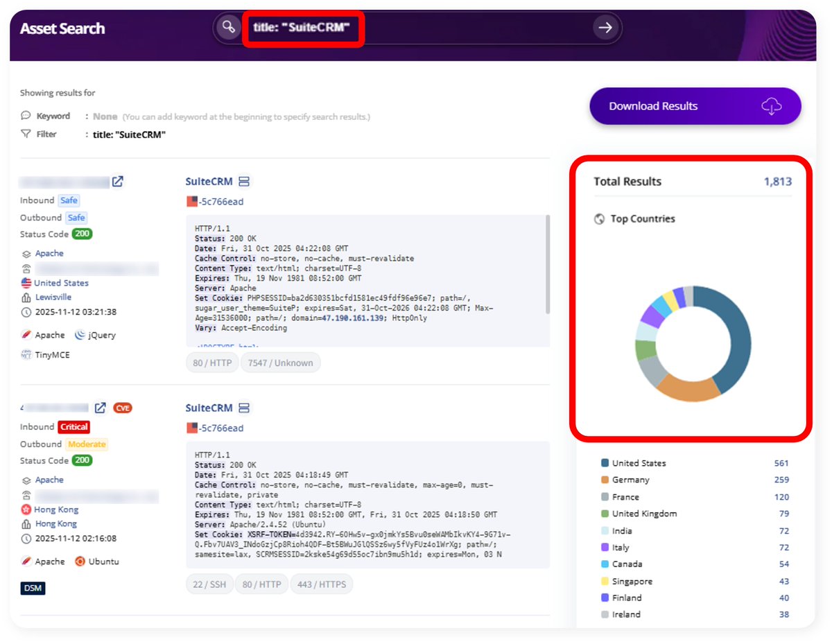
Task: Click the 7547 / Unknown port tag
Action: [x=280, y=363]
